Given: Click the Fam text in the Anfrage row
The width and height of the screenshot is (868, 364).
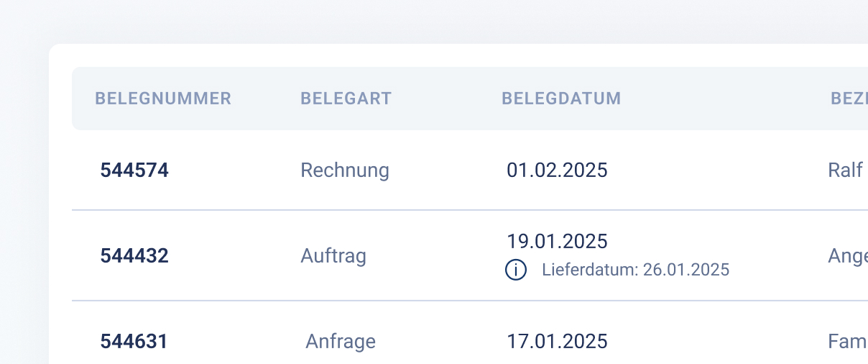Looking at the screenshot, I should (847, 341).
